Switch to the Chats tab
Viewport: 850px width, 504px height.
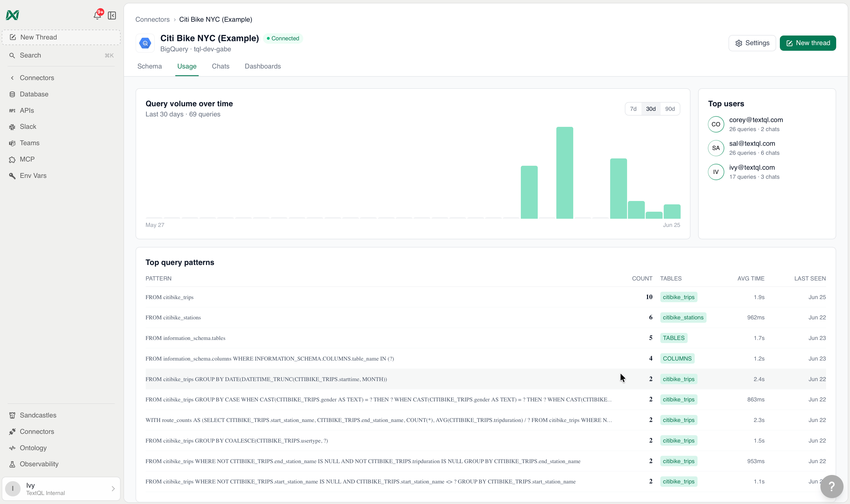(x=221, y=66)
